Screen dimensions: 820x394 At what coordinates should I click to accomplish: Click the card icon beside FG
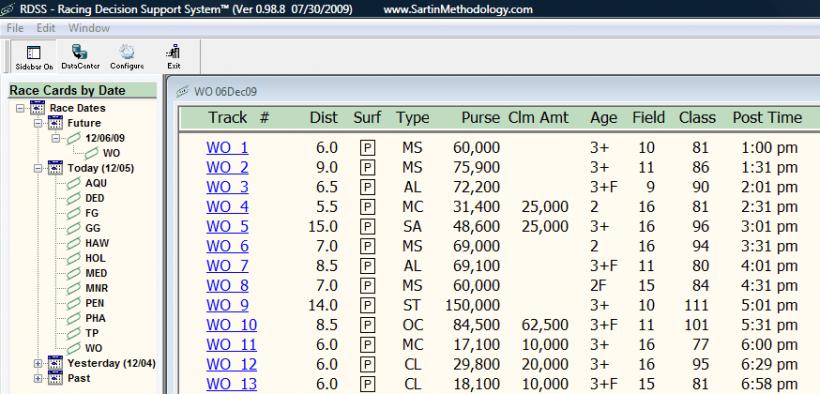pos(73,213)
